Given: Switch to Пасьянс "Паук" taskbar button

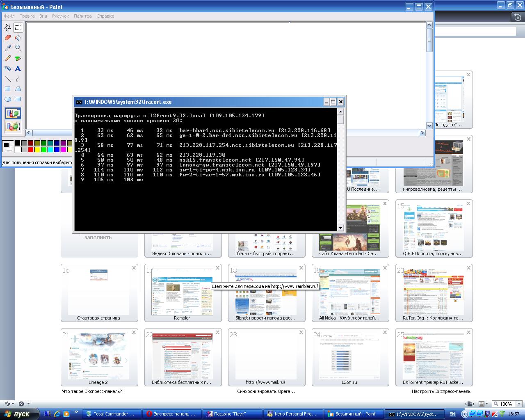Looking at the screenshot, I should coord(232,414).
